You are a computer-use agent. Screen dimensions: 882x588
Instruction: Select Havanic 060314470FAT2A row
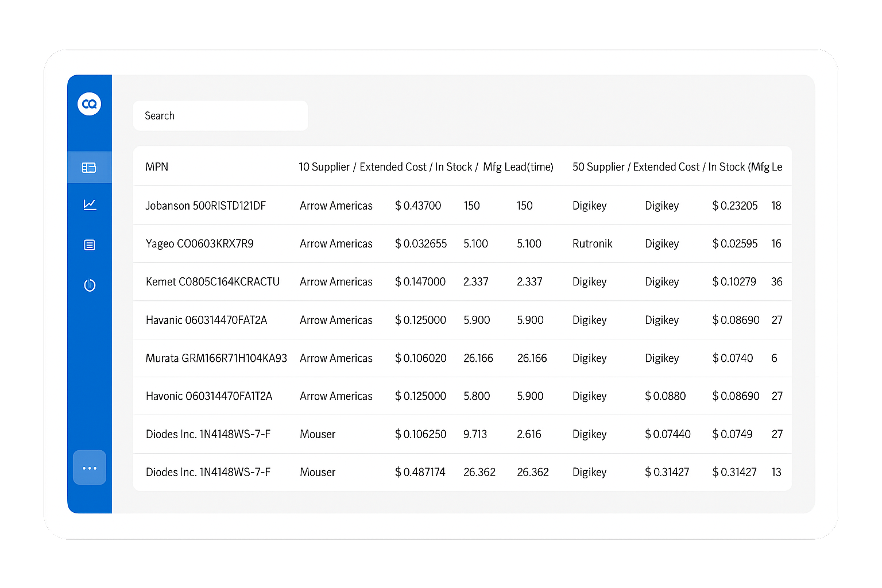tap(462, 320)
